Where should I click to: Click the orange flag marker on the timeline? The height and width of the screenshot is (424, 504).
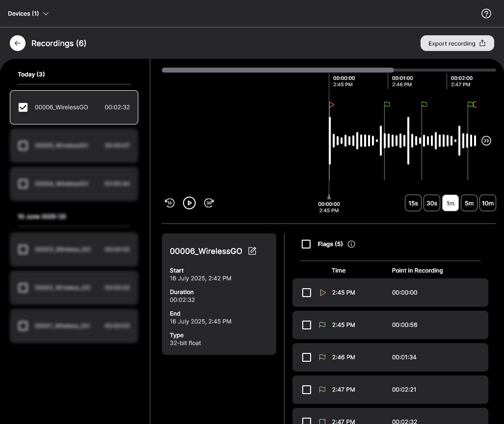click(332, 104)
